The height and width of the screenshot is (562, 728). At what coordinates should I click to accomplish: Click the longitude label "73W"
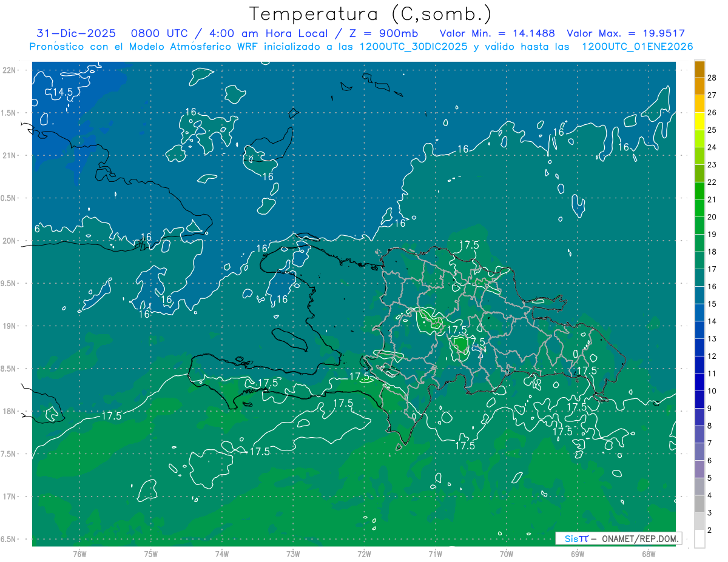pyautogui.click(x=293, y=554)
